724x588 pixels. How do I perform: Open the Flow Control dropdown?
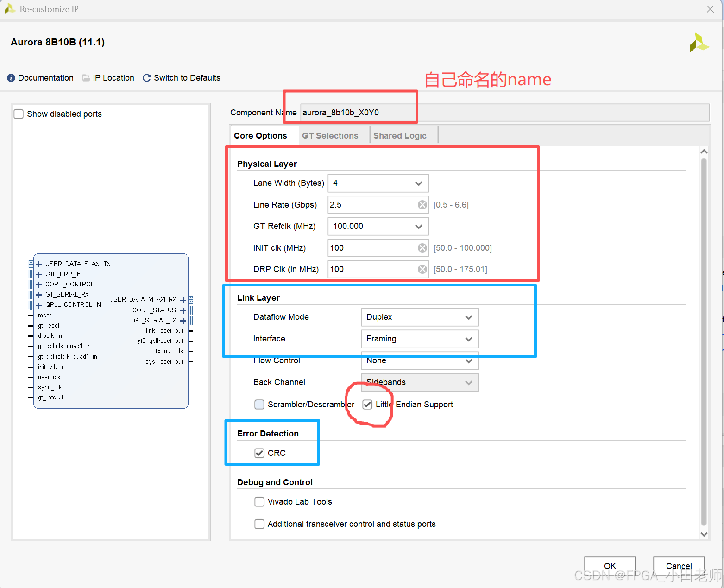tap(420, 361)
